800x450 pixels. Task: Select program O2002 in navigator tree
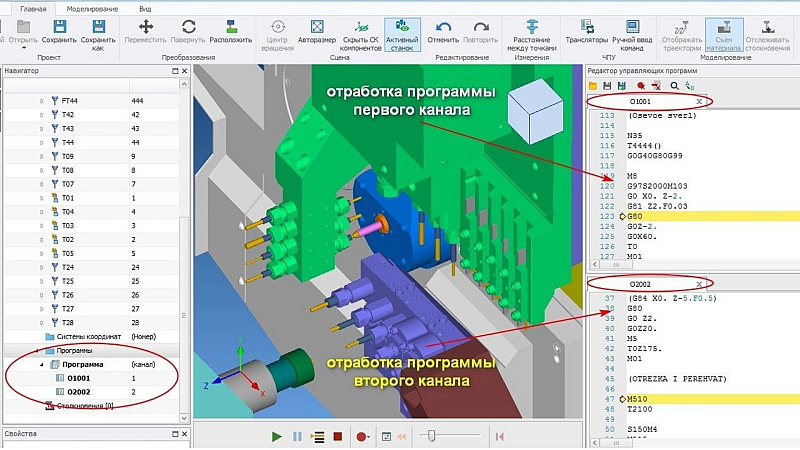(x=79, y=393)
